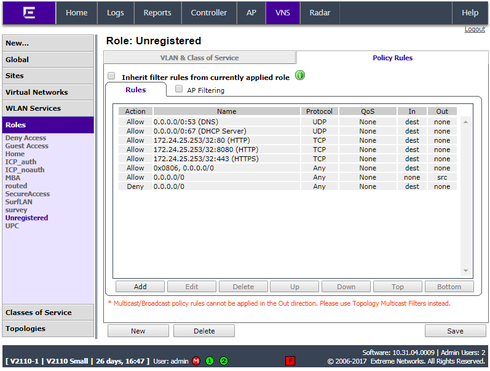Select the 0.0.0.0/0:67 (DHCP Server) rule

(288, 131)
